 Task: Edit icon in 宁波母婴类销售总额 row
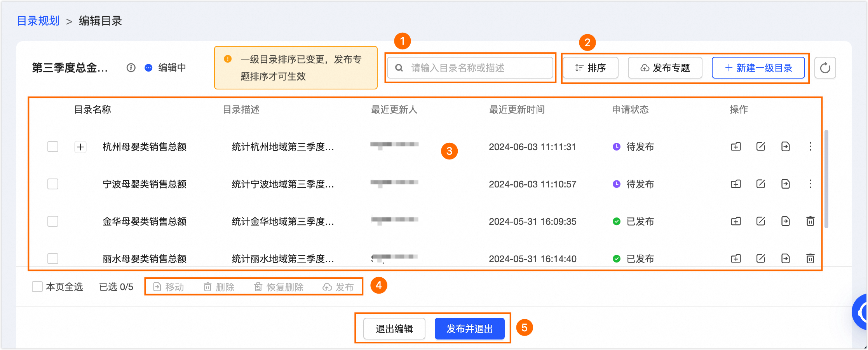point(761,184)
